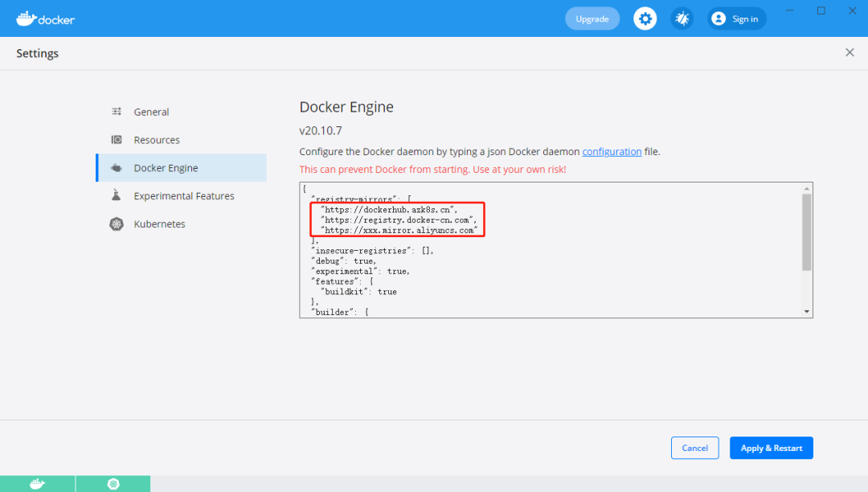The height and width of the screenshot is (492, 868).
Task: Click the JSON editor scrollbar thumb
Action: (807, 232)
